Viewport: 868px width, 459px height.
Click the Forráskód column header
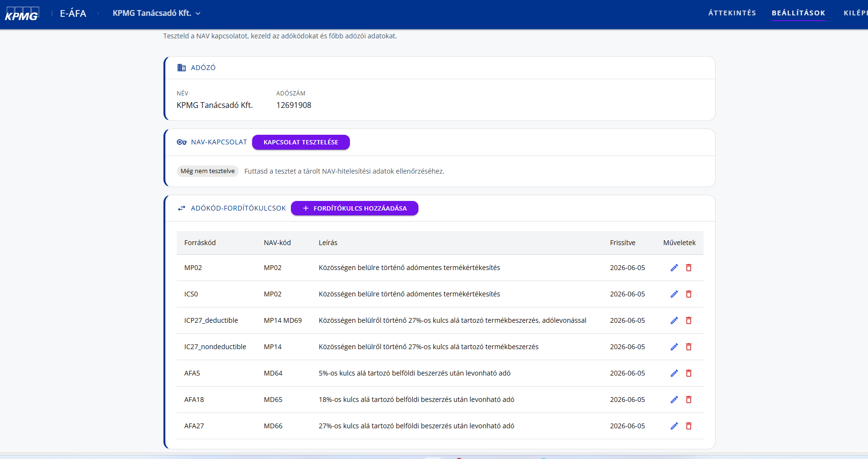tap(200, 243)
